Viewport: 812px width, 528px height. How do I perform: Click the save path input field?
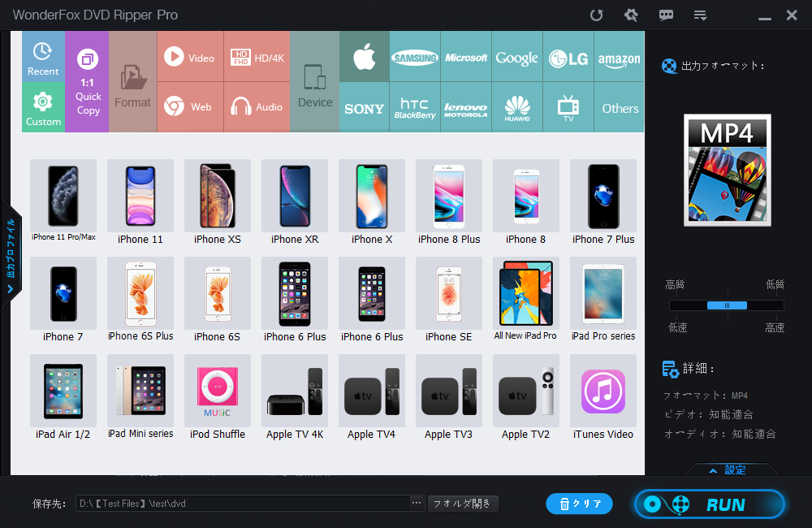[244, 504]
